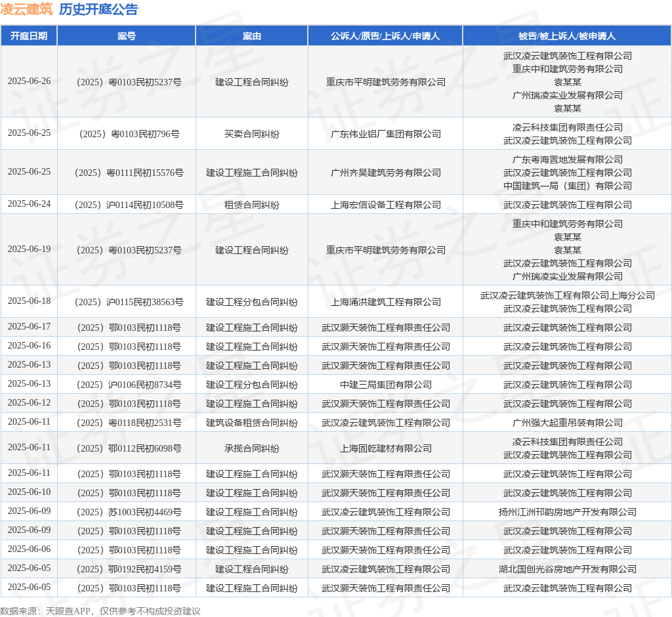The height and width of the screenshot is (617, 672).
Task: Select the date cell '2025-06-26'
Action: pyautogui.click(x=29, y=81)
